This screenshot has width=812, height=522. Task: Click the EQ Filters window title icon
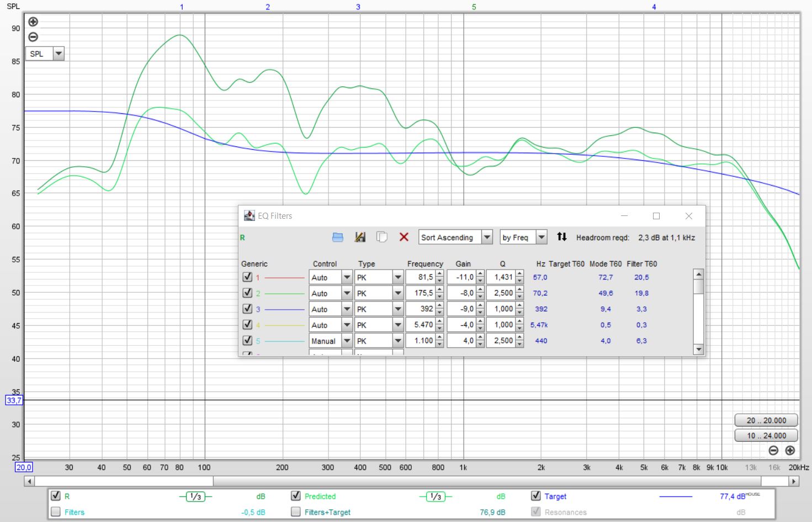coord(250,216)
